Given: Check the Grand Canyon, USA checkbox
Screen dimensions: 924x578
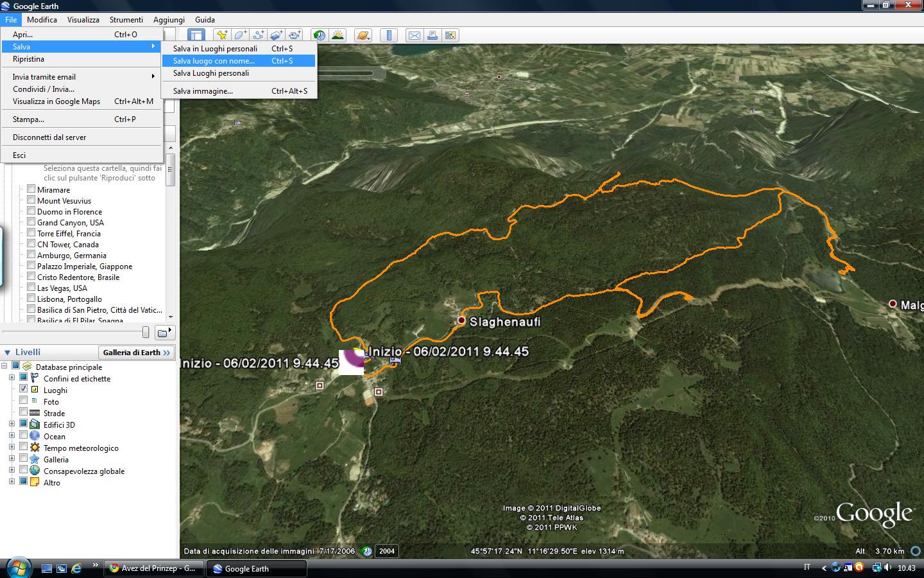Looking at the screenshot, I should (x=31, y=222).
